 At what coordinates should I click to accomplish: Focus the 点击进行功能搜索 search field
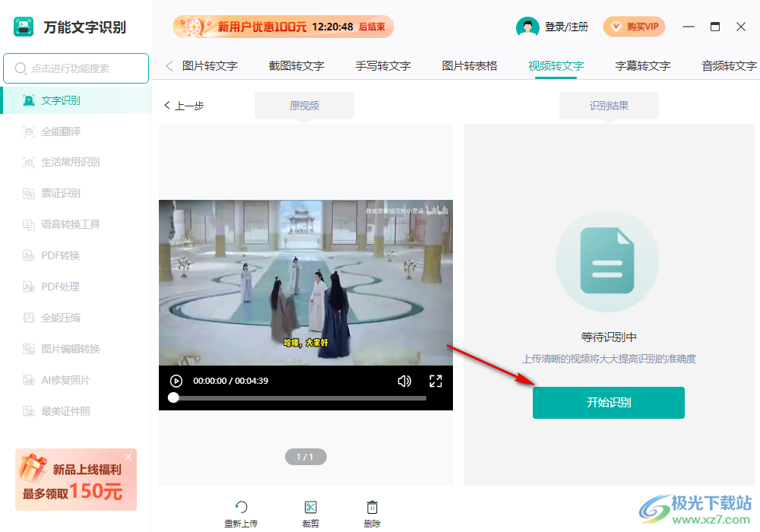(76, 68)
